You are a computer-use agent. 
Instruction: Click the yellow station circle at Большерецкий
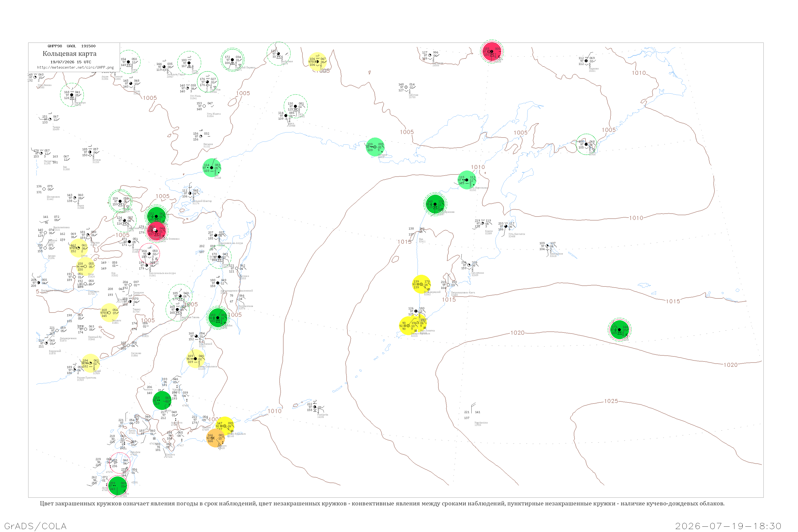tap(421, 284)
